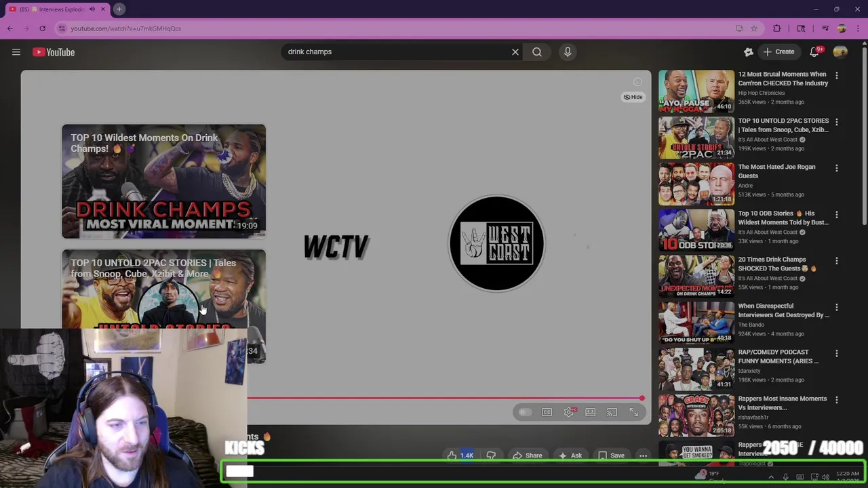Click the YouTube Create button
The width and height of the screenshot is (868, 488).
[778, 52]
